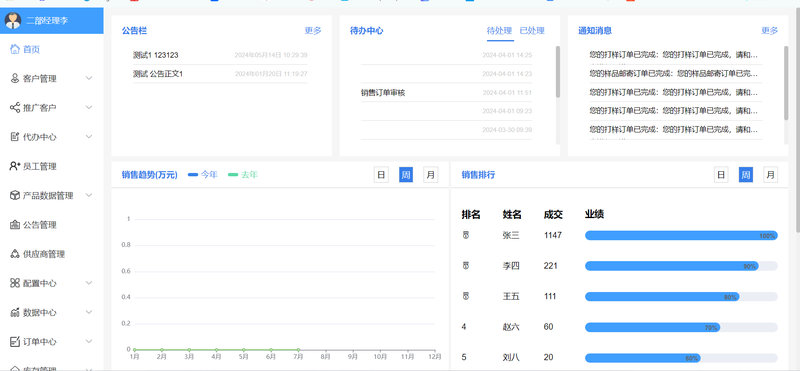Select 日 in 销售趋势 chart
The image size is (800, 371).
381,175
